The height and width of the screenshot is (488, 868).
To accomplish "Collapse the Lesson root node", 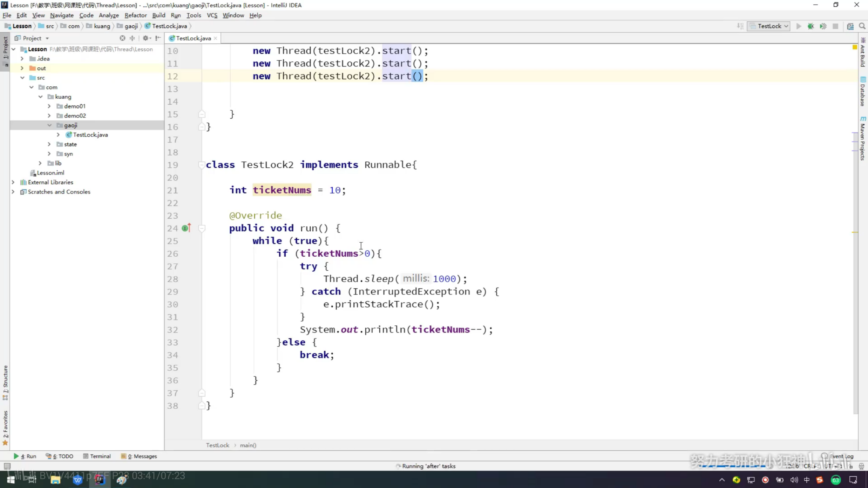I will (x=14, y=49).
